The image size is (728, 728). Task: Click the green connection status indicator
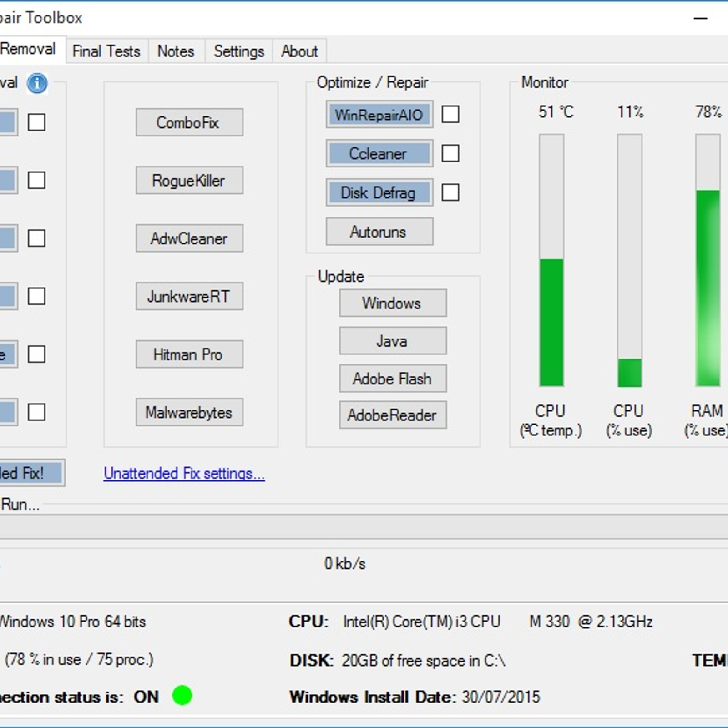point(182,696)
